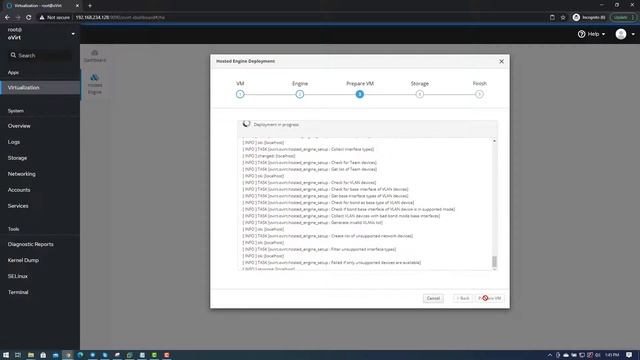Open the user session dropdown arrow

pos(633,34)
